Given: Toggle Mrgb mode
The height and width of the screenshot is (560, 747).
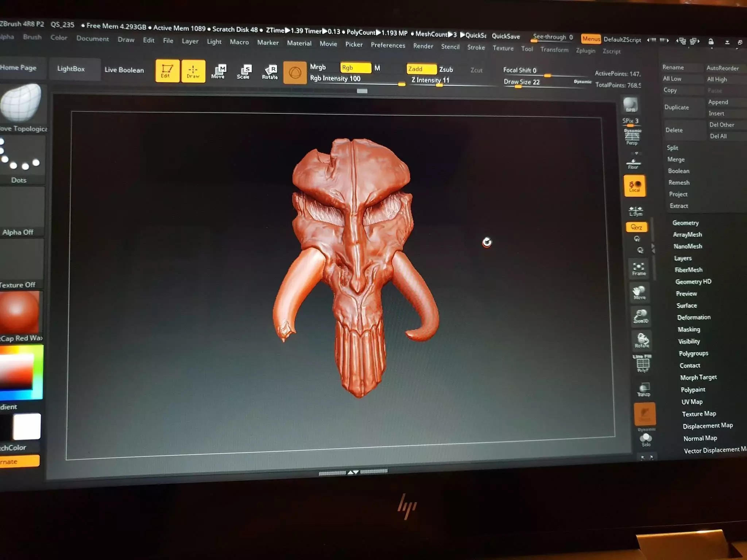Looking at the screenshot, I should pos(318,67).
